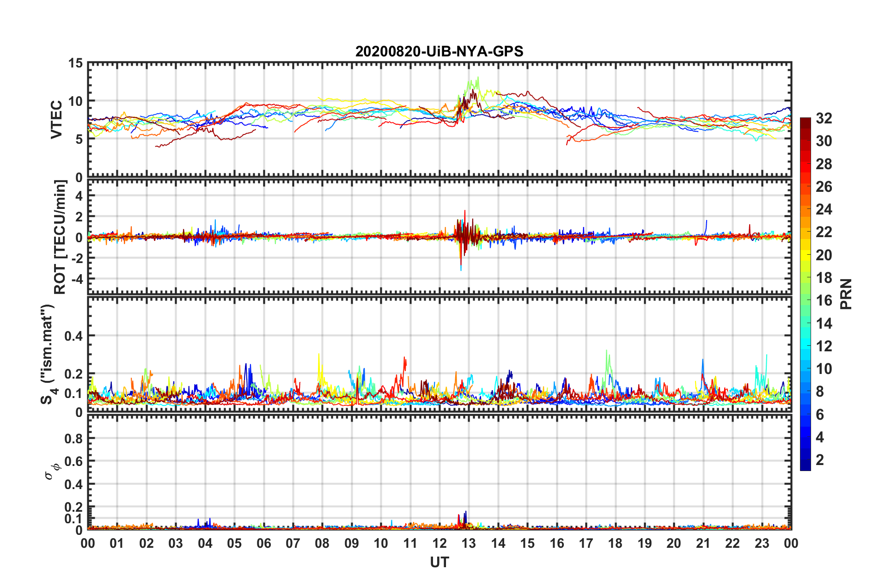Click sigma-phi axis tick label 0.4
This screenshot has width=879, height=588.
point(73,484)
